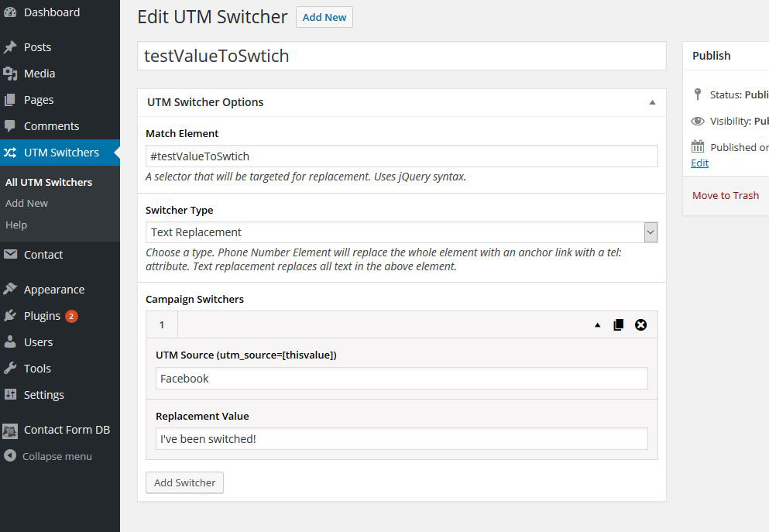Open Plugins from the sidebar

42,316
